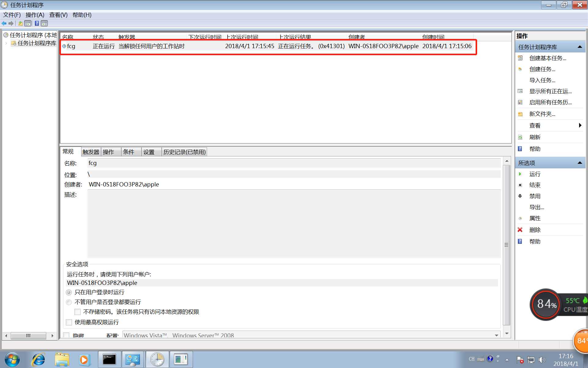The width and height of the screenshot is (588, 368).
Task: Open Windows Start button
Action: pyautogui.click(x=12, y=359)
